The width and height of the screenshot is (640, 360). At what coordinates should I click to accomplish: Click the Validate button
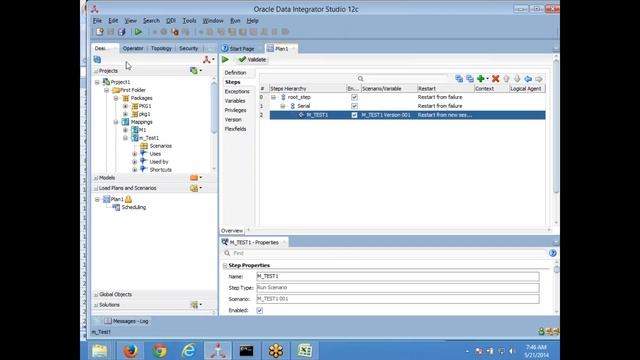(252, 60)
